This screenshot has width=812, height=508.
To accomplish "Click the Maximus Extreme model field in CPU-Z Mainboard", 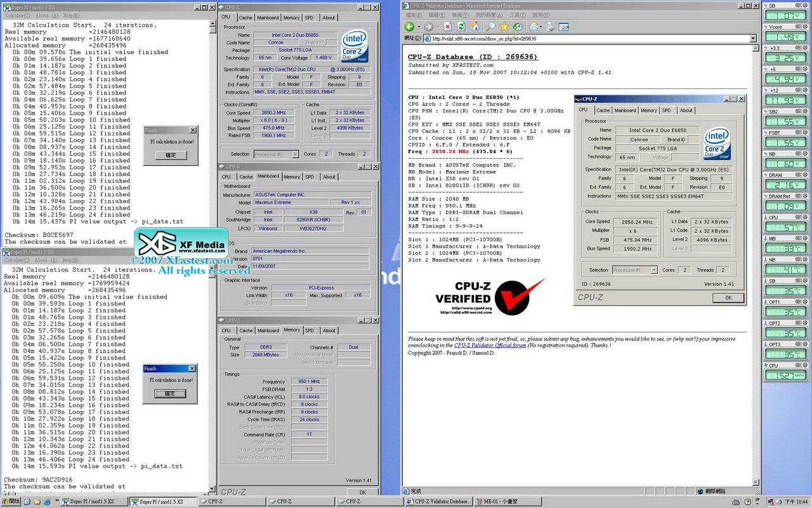I will (x=291, y=203).
